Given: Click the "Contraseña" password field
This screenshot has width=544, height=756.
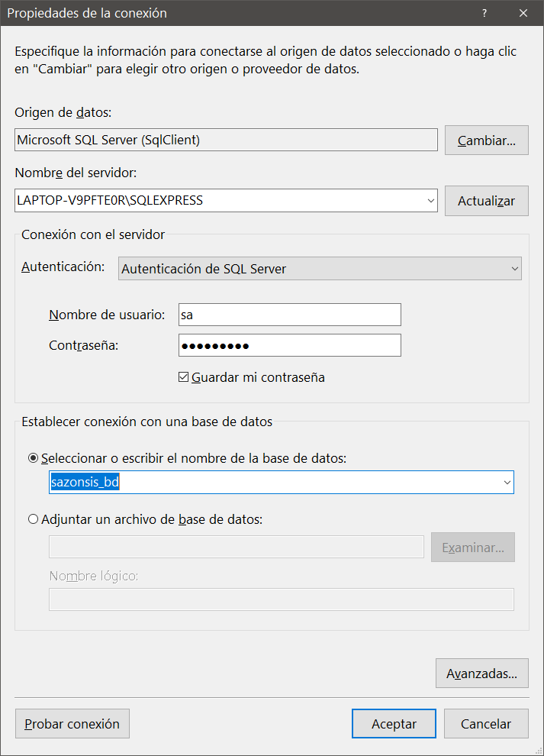Looking at the screenshot, I should coord(290,345).
